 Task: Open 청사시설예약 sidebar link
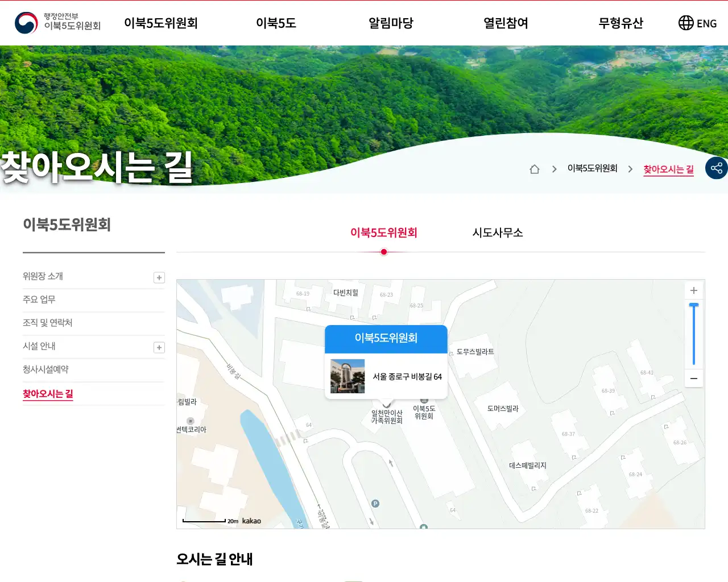[45, 369]
